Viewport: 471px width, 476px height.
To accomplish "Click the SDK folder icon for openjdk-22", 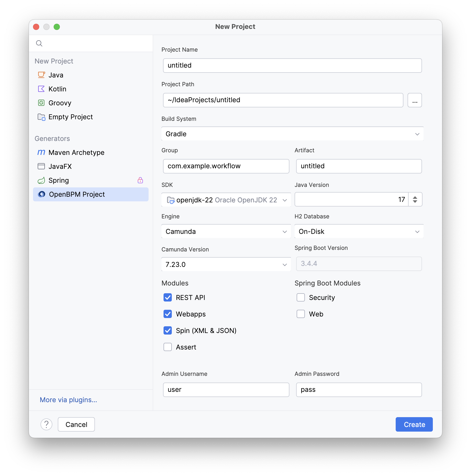I will [x=171, y=200].
